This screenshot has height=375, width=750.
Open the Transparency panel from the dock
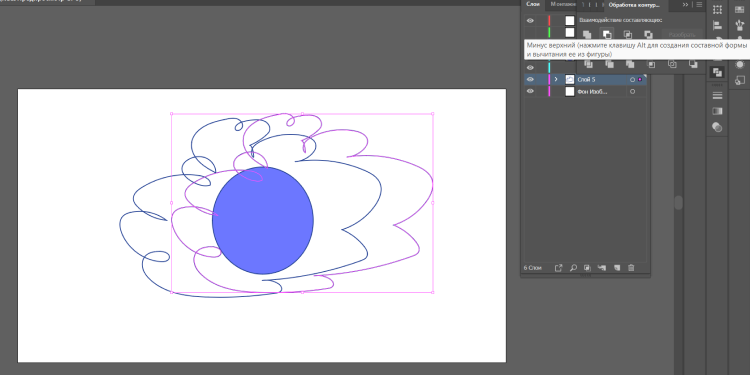(x=717, y=127)
